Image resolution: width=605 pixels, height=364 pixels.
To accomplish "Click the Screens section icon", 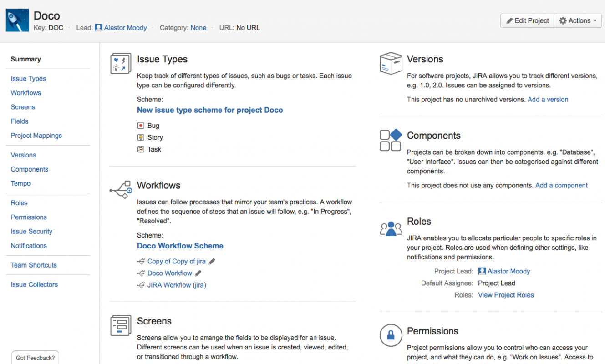I will tap(121, 325).
